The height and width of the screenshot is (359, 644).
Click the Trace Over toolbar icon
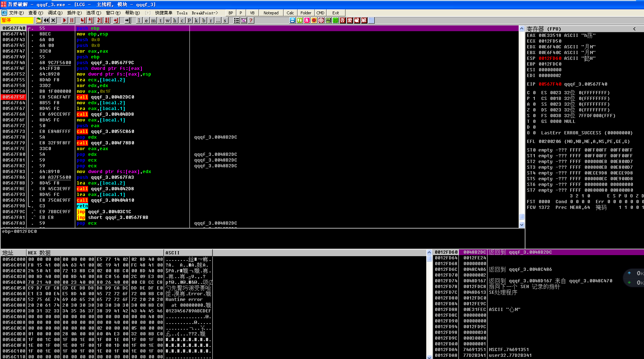[107, 20]
